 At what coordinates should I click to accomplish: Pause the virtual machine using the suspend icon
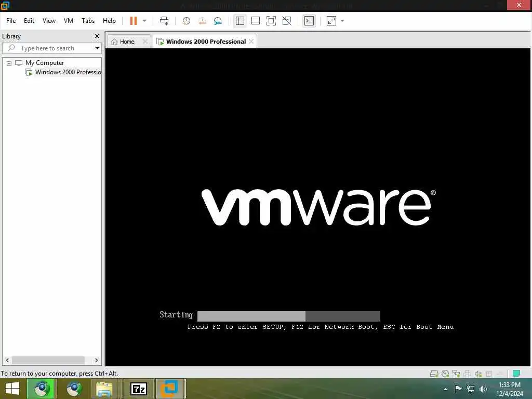[134, 21]
